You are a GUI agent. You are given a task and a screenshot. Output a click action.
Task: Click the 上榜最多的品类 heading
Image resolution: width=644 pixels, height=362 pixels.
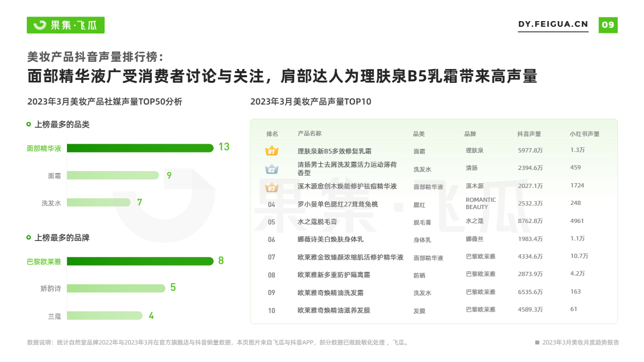(x=62, y=125)
